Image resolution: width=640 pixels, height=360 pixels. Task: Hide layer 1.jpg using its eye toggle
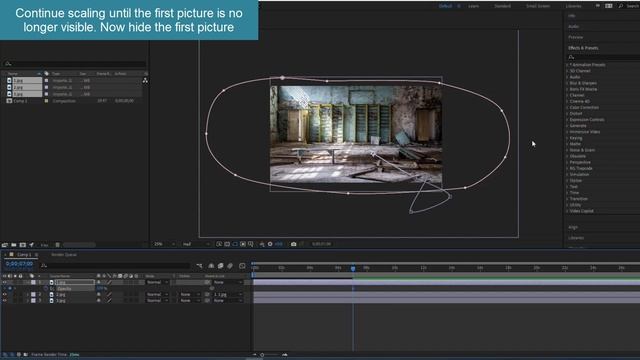(4, 282)
